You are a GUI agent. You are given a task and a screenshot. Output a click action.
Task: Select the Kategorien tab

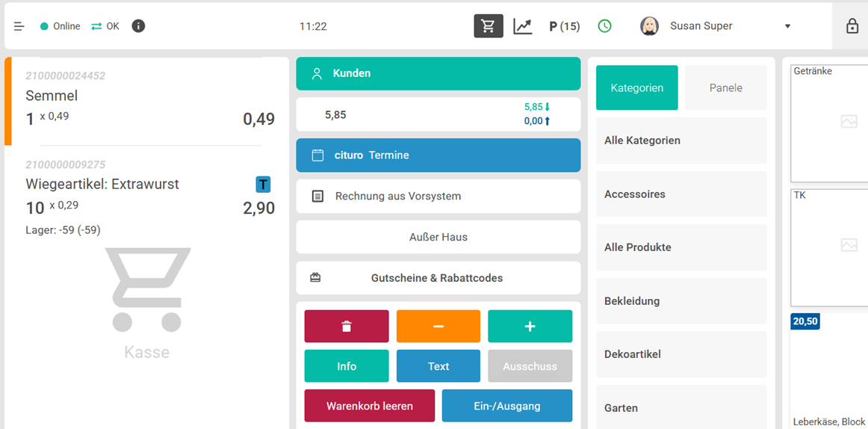pyautogui.click(x=636, y=88)
